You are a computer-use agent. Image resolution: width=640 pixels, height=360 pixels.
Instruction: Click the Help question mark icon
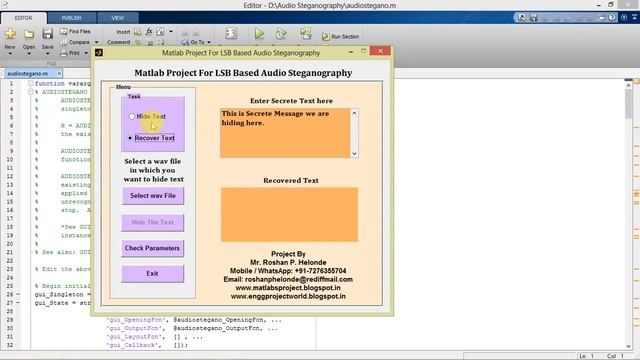click(612, 17)
